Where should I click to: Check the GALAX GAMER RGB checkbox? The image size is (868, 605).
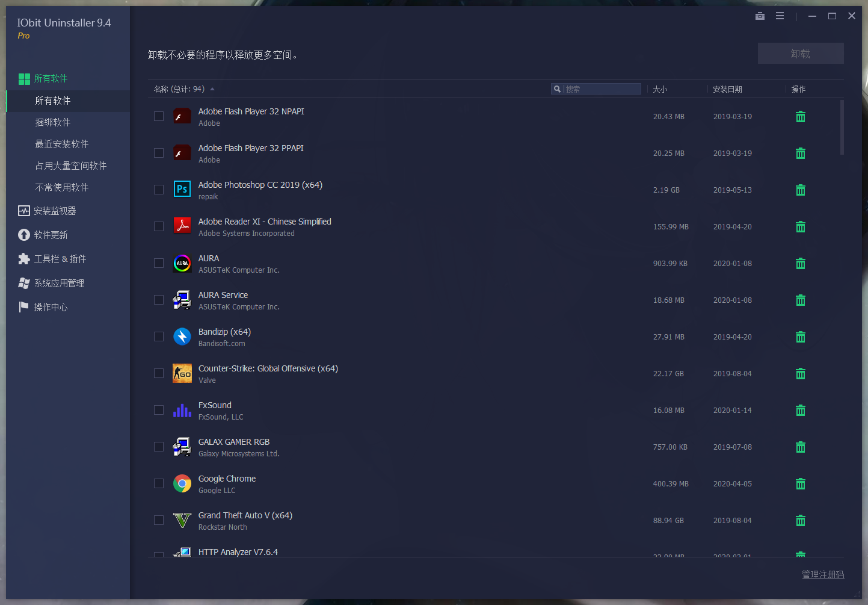[159, 447]
